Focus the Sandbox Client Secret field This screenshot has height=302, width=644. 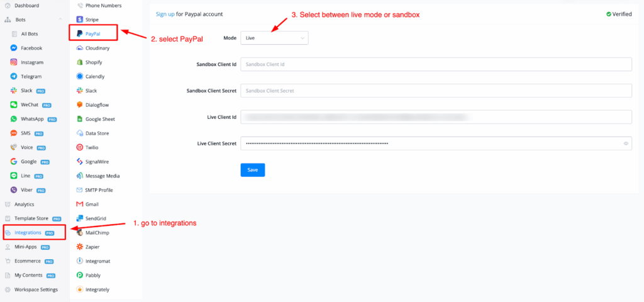(x=436, y=91)
